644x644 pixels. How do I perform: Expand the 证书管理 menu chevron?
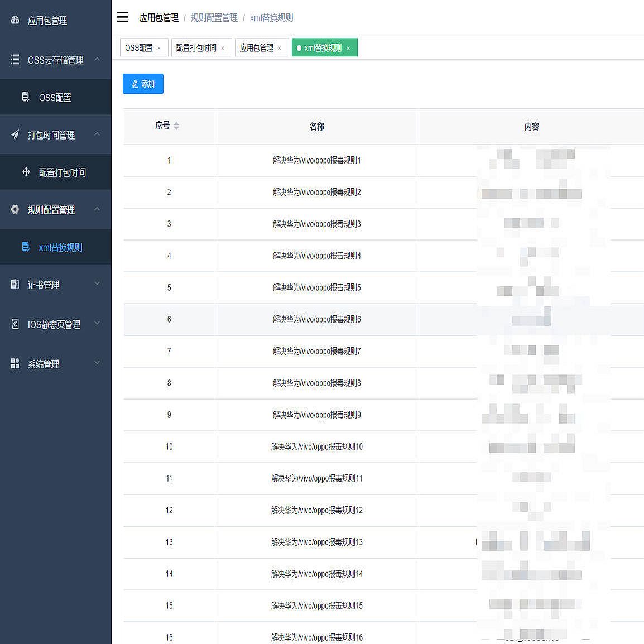point(97,284)
